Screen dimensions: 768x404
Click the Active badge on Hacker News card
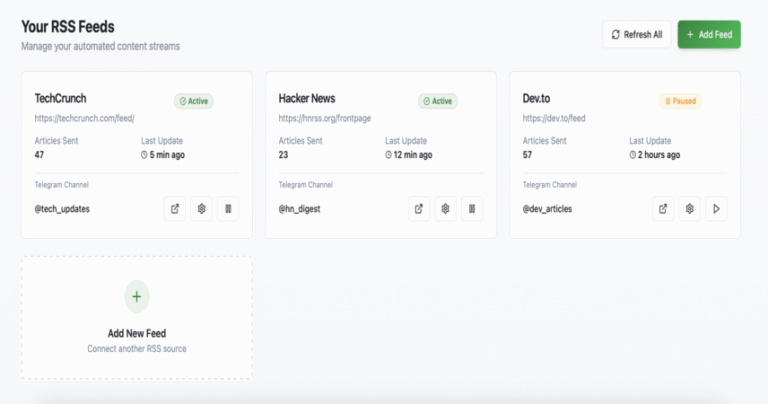[437, 101]
